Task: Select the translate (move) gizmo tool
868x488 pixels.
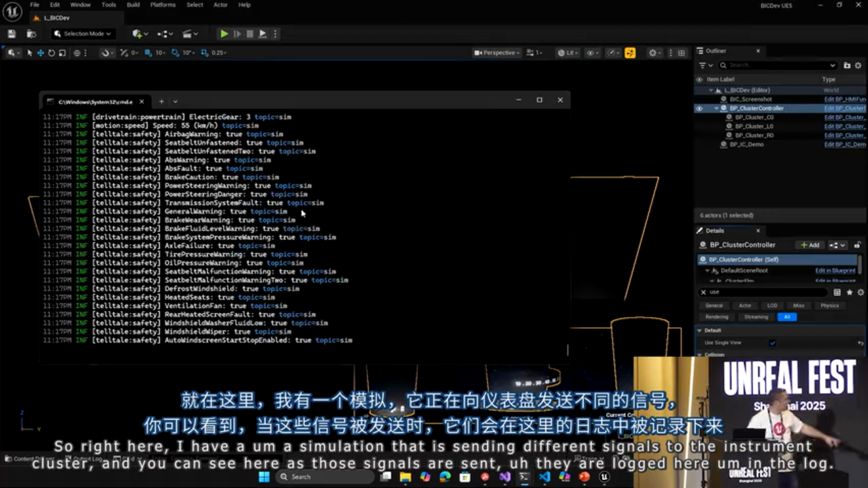Action: [41, 53]
